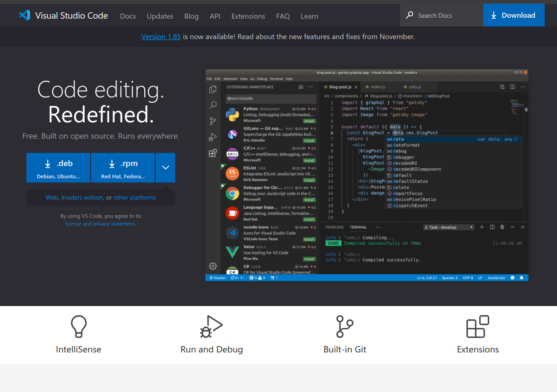Click the blue Download button

point(514,15)
